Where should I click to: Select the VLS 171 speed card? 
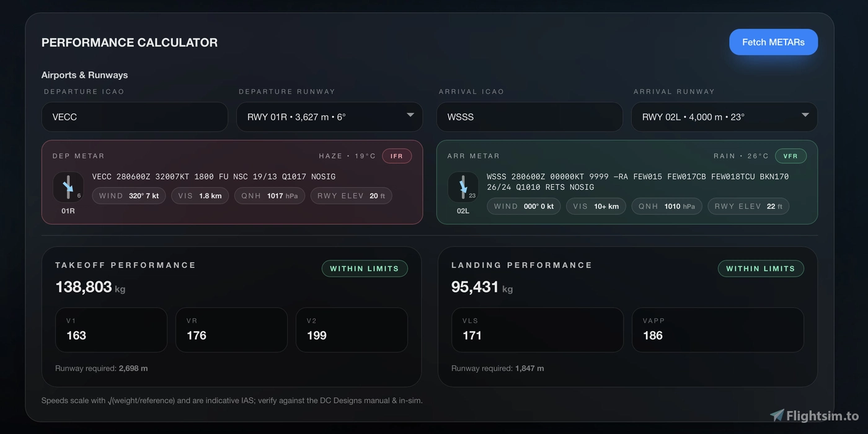[537, 330]
